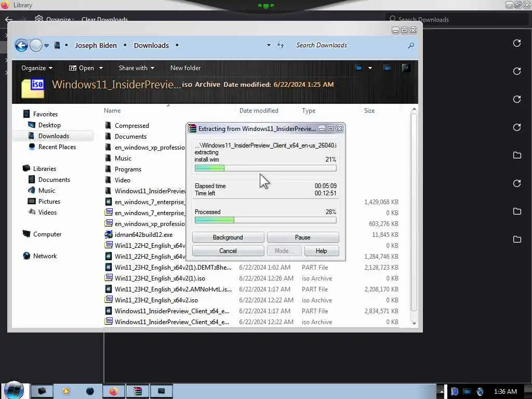Select Desktop under Favorites

coord(49,125)
